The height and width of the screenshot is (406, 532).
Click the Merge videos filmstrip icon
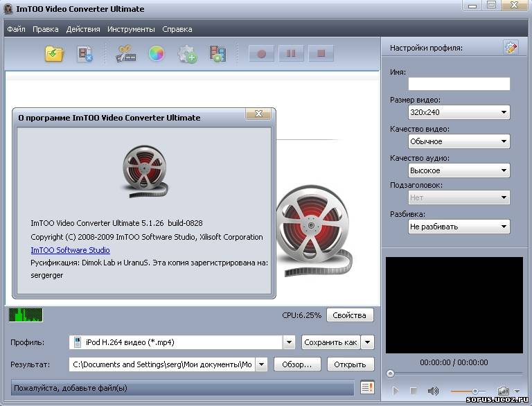(218, 53)
